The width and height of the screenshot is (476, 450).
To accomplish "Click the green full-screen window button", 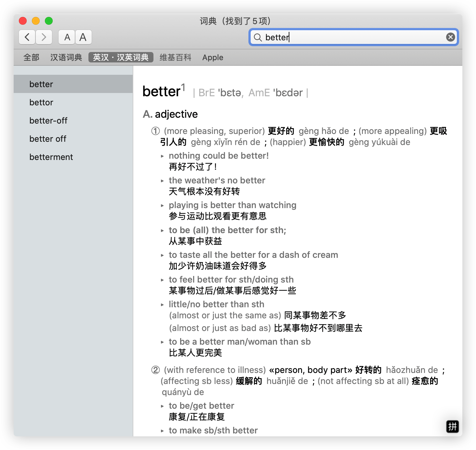I will point(49,21).
